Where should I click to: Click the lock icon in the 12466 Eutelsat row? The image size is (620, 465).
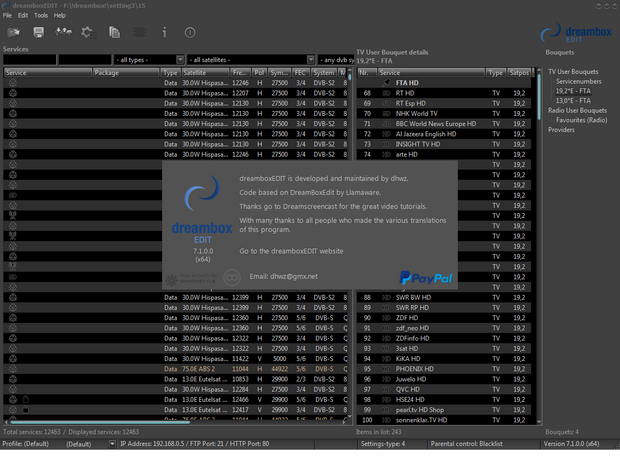click(x=26, y=399)
